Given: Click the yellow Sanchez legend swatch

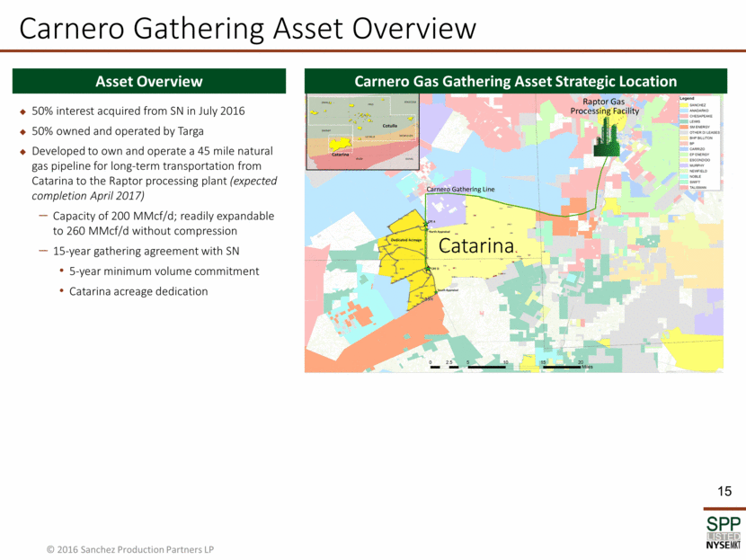Looking at the screenshot, I should click(684, 105).
